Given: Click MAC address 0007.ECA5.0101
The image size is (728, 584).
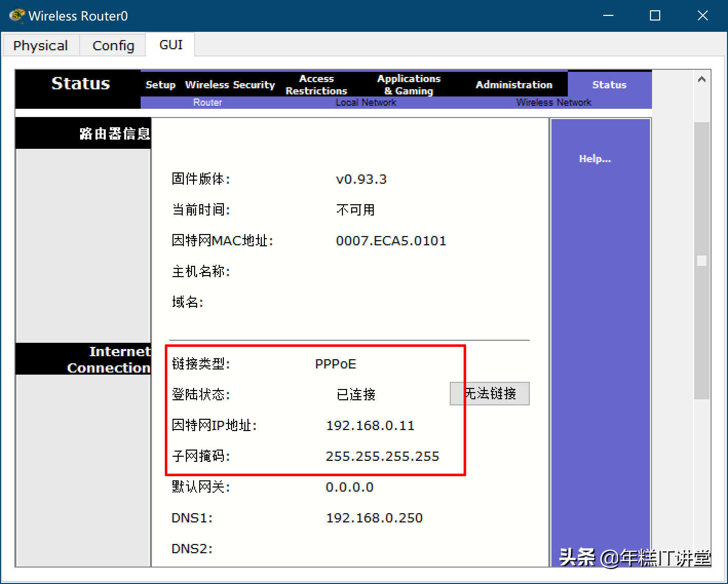Looking at the screenshot, I should click(391, 241).
